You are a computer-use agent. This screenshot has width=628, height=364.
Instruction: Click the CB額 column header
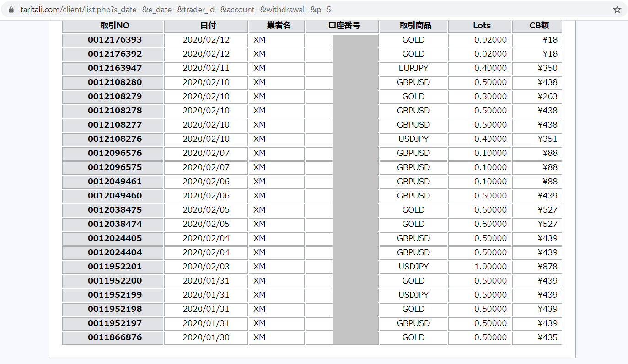pyautogui.click(x=539, y=26)
